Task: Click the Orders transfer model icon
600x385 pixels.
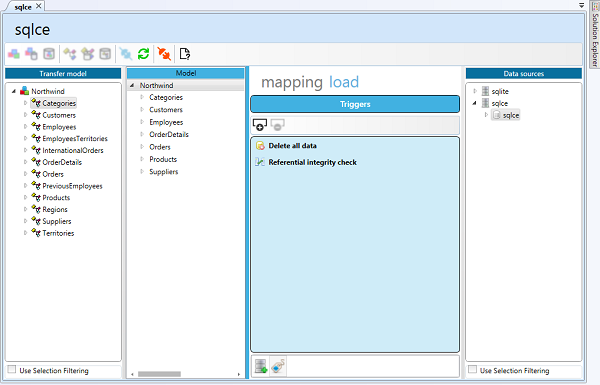Action: [x=36, y=174]
